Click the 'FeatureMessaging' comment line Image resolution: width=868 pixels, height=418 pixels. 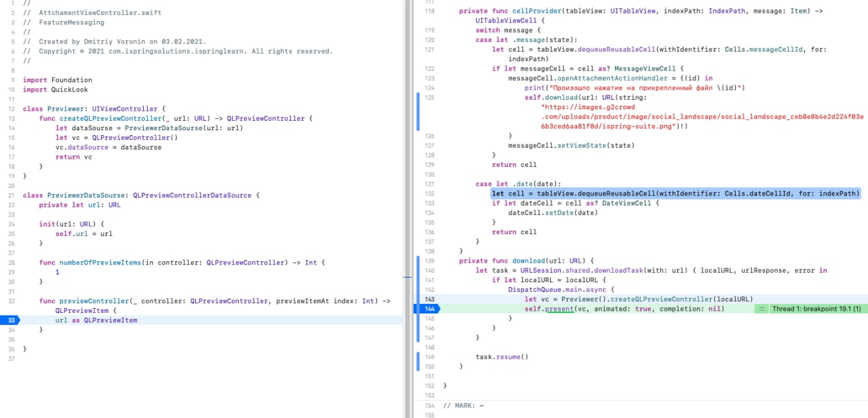coord(71,22)
